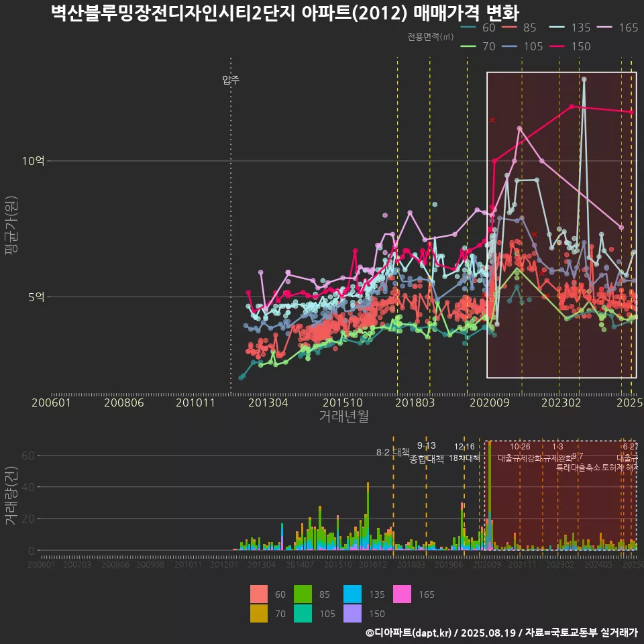This screenshot has height=644, width=644.
Task: Click 201304 on the price chart x-axis
Action: coord(268,402)
